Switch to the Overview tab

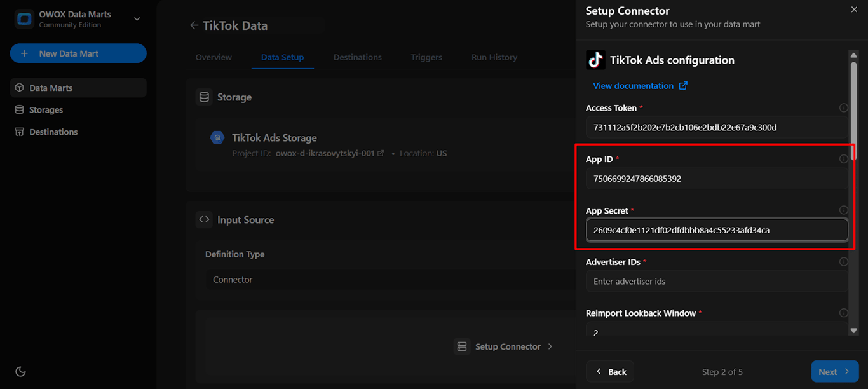click(214, 57)
